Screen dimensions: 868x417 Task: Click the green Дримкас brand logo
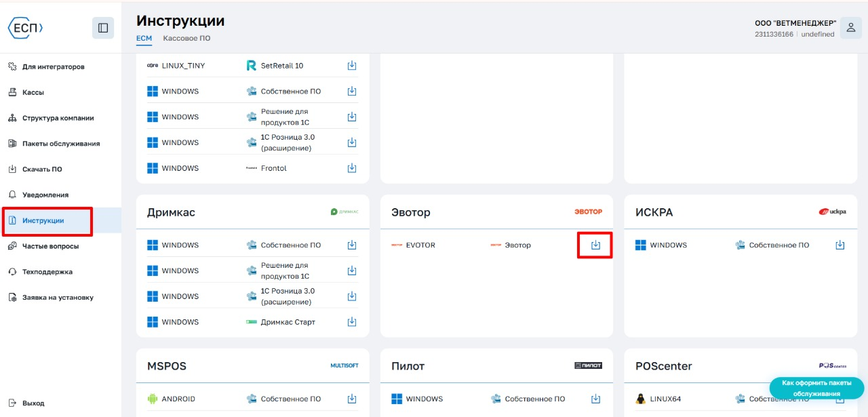tap(344, 212)
